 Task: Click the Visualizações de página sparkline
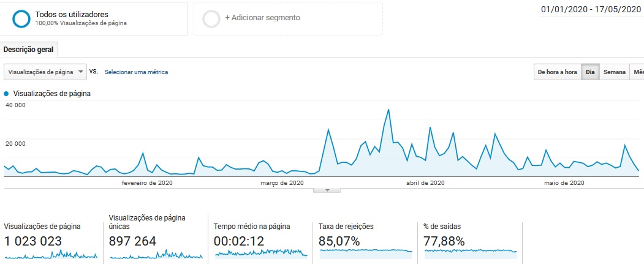tap(51, 255)
